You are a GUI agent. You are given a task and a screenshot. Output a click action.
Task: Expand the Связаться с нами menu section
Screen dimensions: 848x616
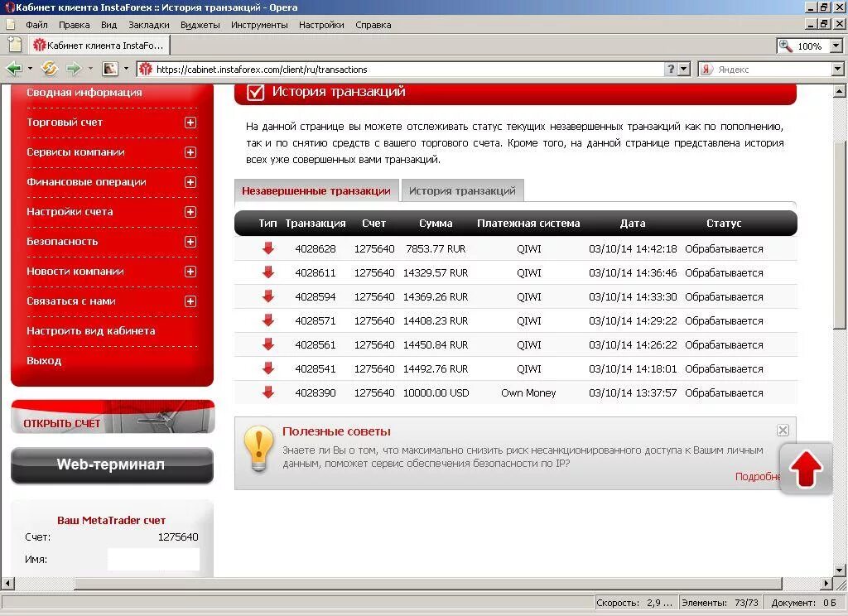[x=190, y=301]
